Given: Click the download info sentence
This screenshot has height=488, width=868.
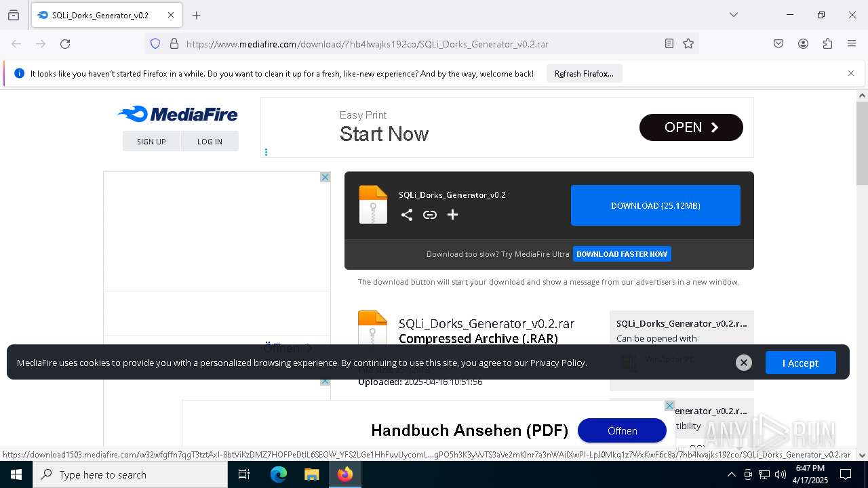Looking at the screenshot, I should (549, 282).
